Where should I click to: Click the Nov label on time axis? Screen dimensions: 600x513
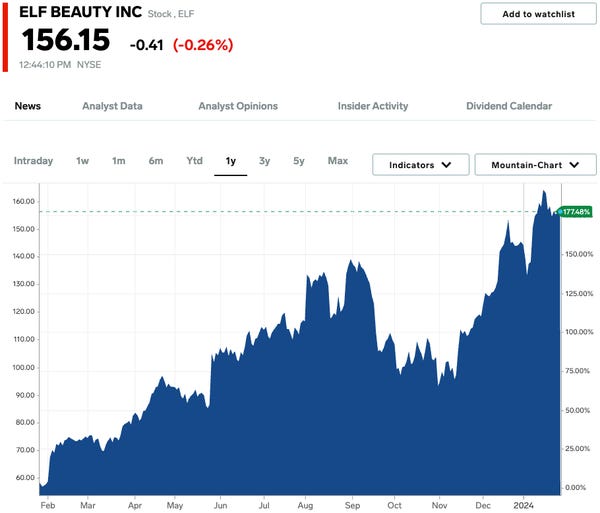coord(439,505)
